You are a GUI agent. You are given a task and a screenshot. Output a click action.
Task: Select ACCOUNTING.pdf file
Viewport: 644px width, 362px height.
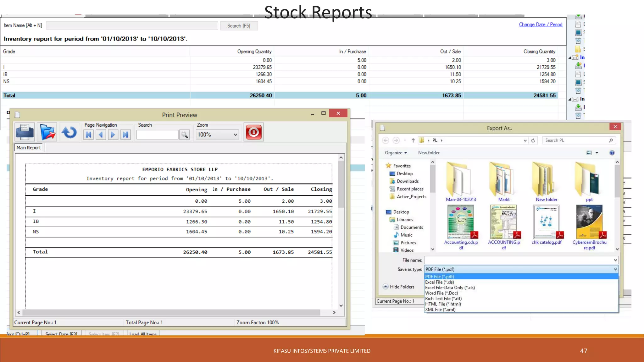point(504,227)
